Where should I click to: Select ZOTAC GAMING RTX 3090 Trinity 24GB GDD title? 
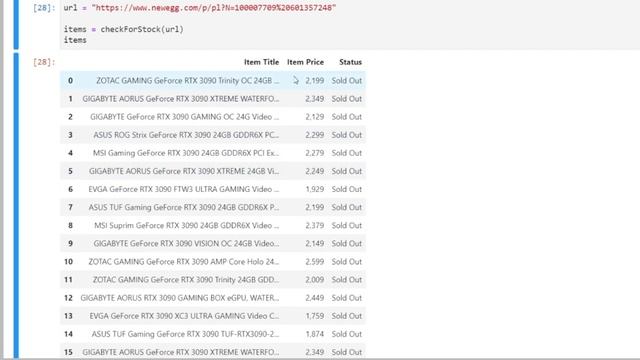pos(186,280)
